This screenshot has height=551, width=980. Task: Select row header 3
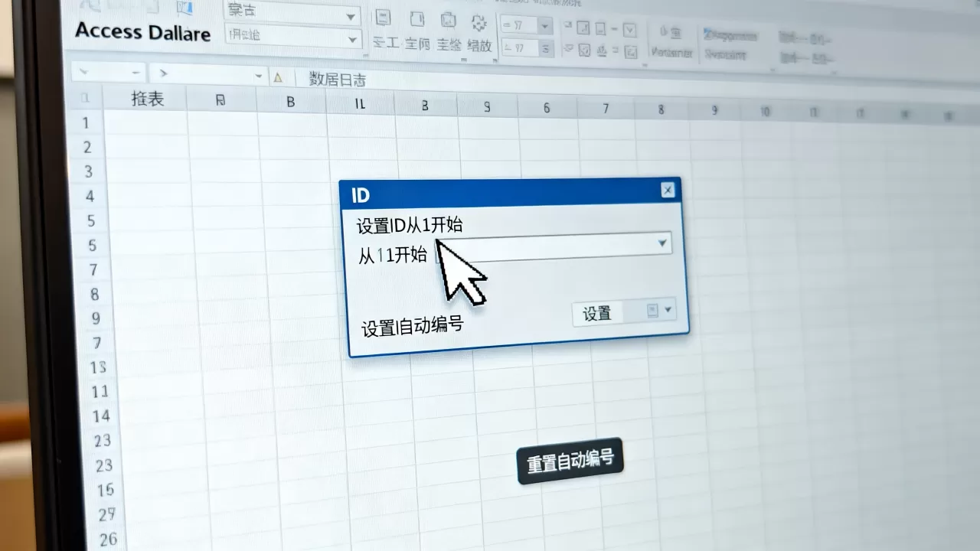click(x=89, y=171)
